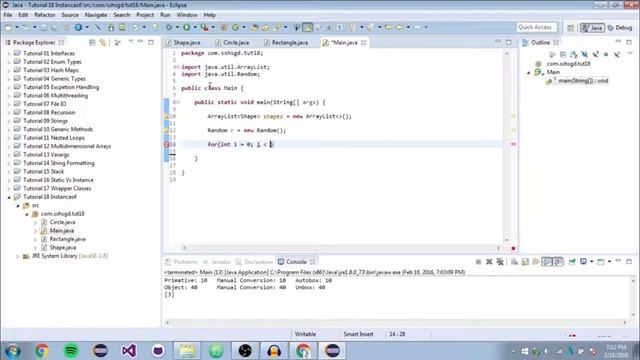
Task: Click the error marker on line 14
Action: (x=167, y=144)
